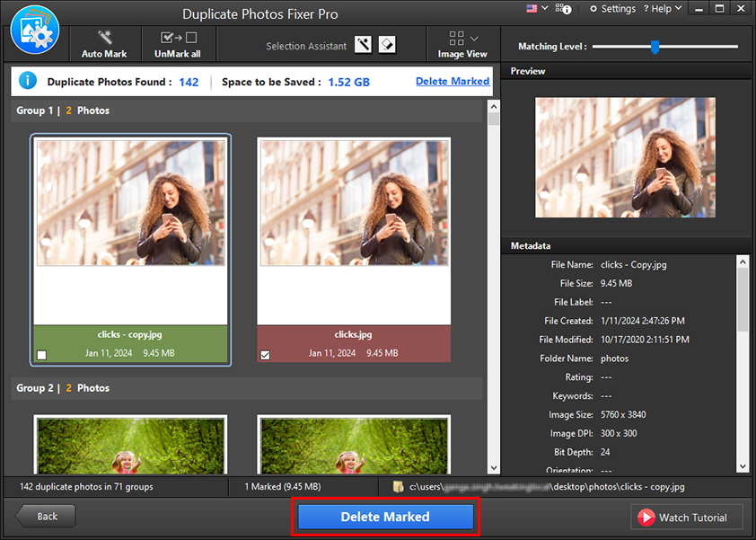Click the grid info icon in title bar
This screenshot has height=540, width=756.
pos(563,9)
